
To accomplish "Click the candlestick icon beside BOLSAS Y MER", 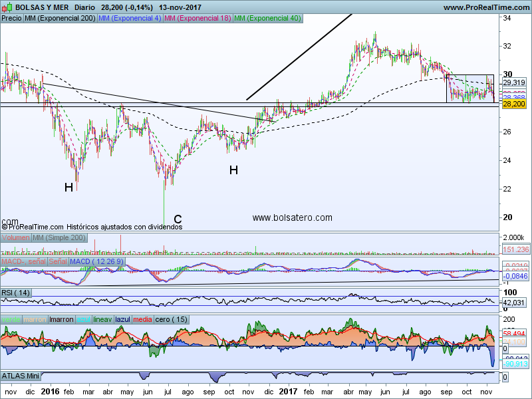I will coord(7,7).
